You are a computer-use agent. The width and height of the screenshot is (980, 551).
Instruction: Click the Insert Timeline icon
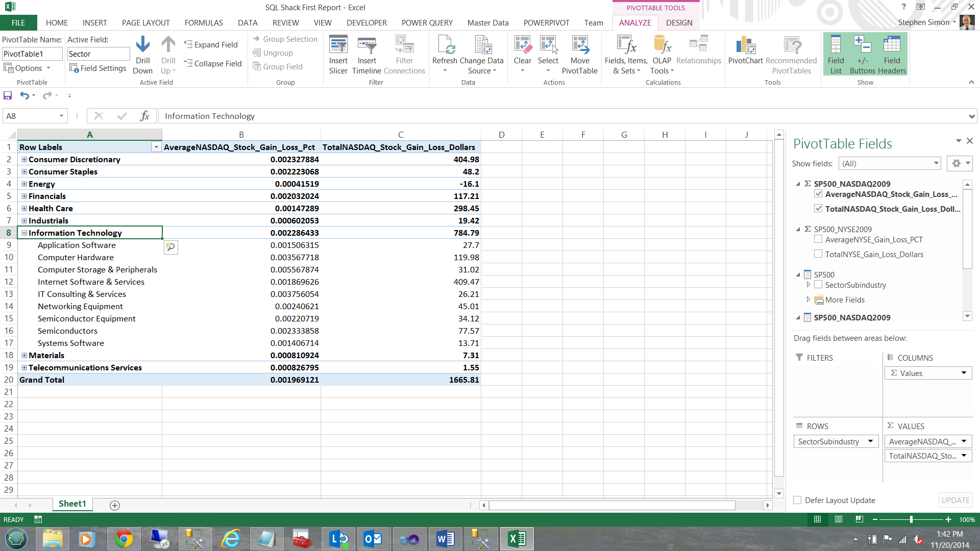point(366,46)
